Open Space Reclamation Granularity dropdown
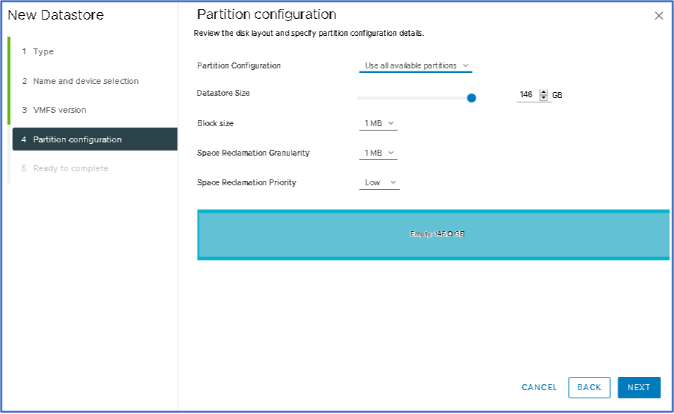 pos(379,153)
